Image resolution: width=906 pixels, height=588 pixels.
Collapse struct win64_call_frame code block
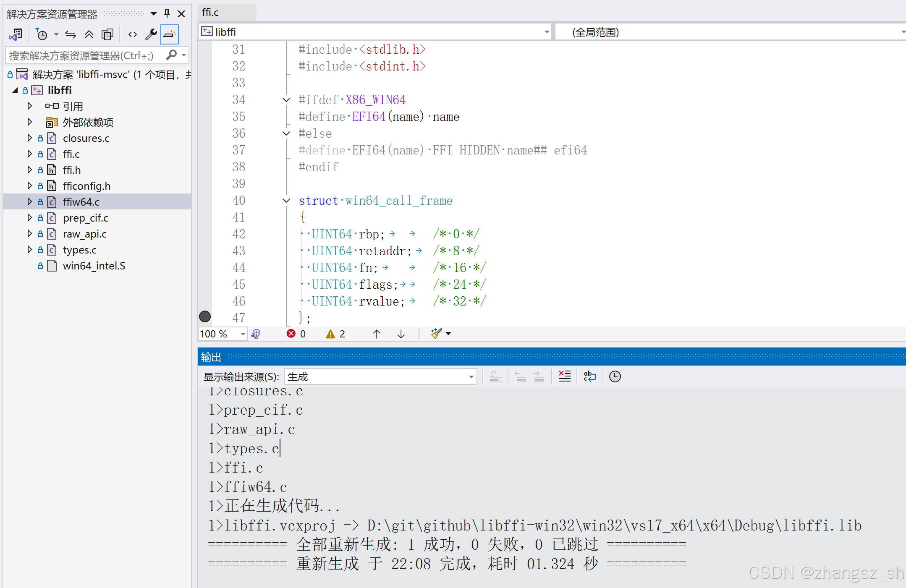tap(286, 201)
